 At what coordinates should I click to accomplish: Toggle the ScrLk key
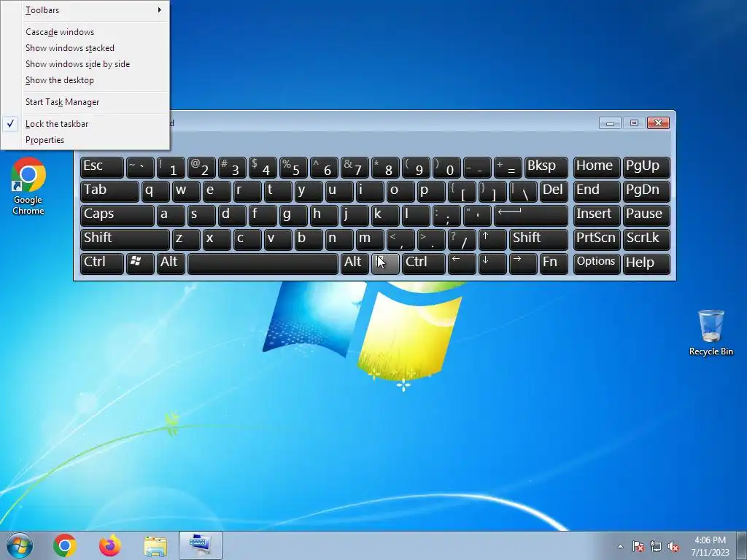646,239
